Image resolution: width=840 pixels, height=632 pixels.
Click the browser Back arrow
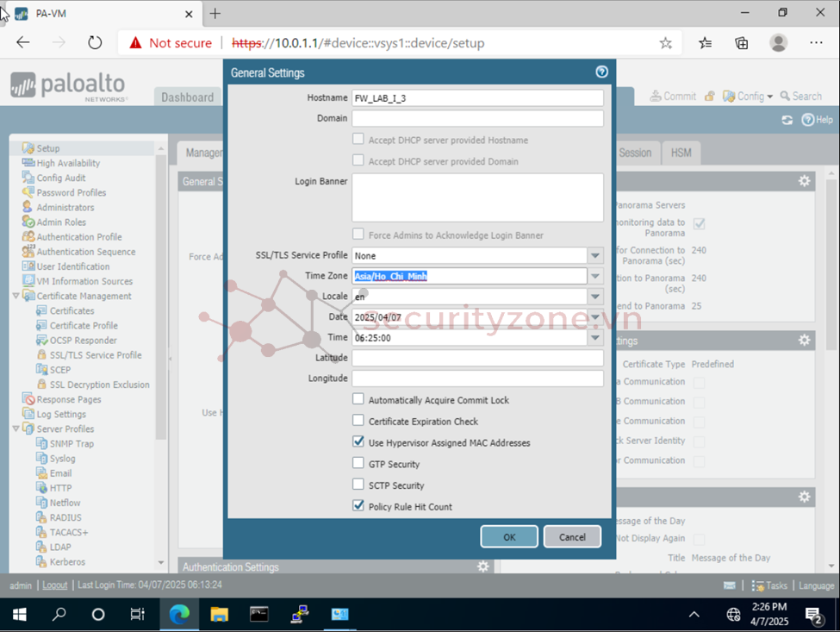coord(23,42)
